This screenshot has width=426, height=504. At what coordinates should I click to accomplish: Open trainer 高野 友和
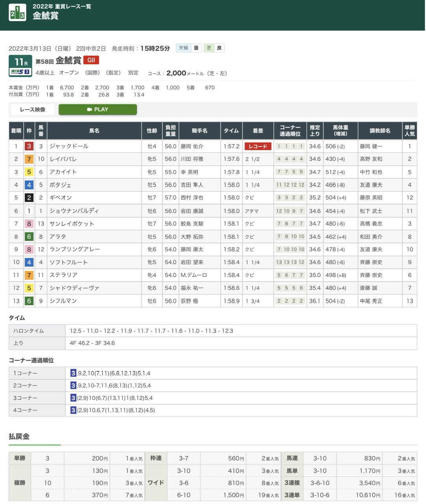371,159
